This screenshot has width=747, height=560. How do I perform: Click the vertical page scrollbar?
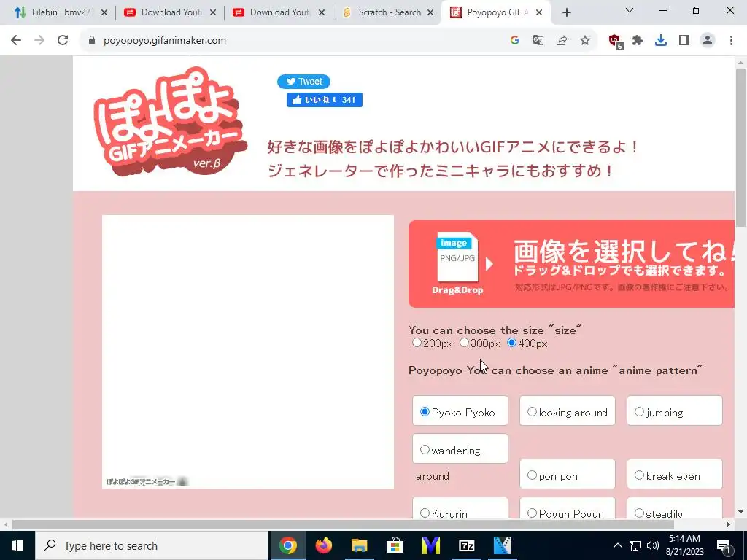coord(740,147)
